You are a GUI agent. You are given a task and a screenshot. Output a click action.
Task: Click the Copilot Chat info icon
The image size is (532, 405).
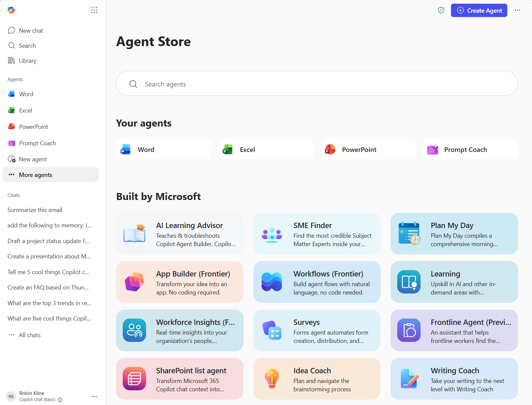pyautogui.click(x=60, y=400)
